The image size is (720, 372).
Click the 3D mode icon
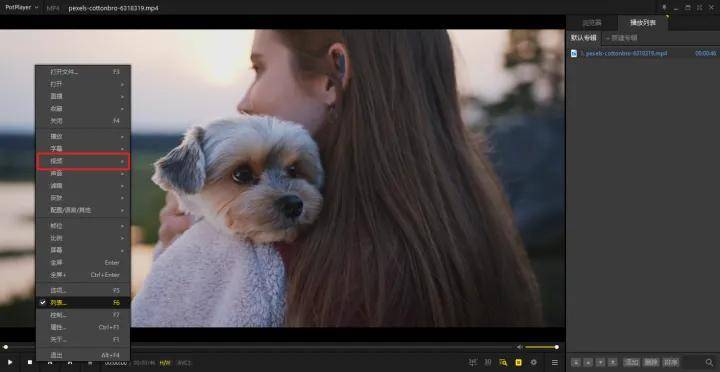click(488, 362)
